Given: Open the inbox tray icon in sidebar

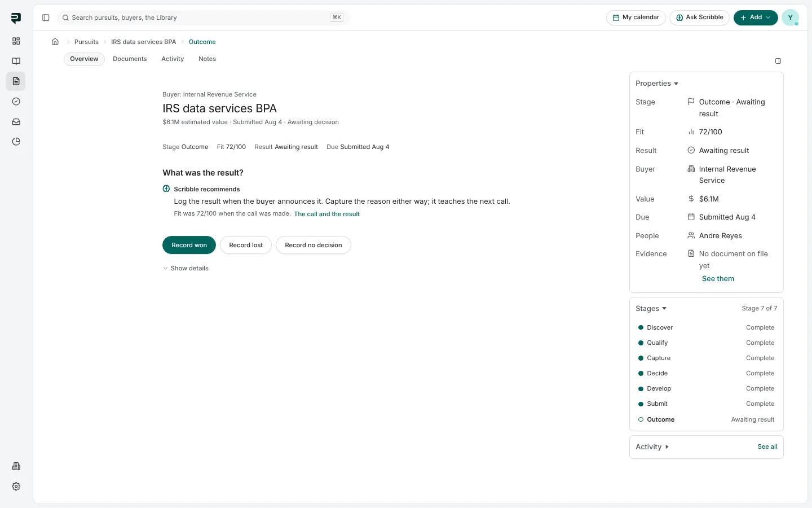Looking at the screenshot, I should click(16, 122).
